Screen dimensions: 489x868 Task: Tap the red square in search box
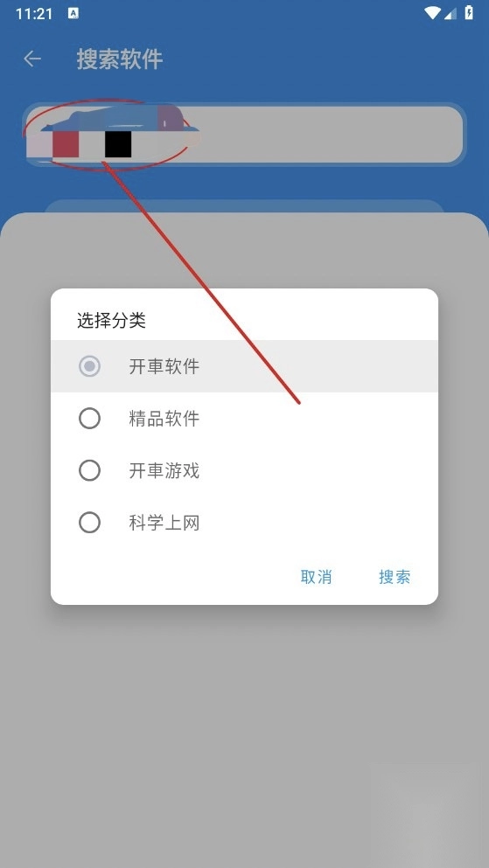coord(66,144)
